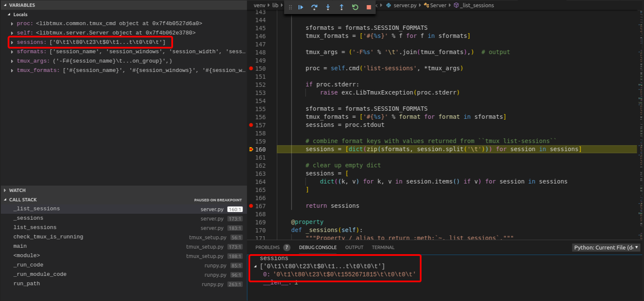The image size is (644, 301).
Task: Toggle the breakpoint on current line 160
Action: 251,149
